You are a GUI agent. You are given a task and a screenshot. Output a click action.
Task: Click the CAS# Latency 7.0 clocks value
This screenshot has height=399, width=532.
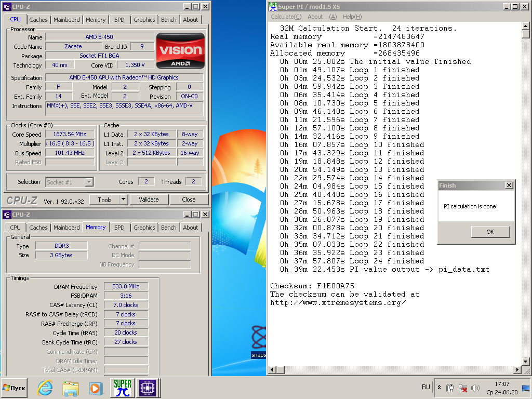(x=126, y=305)
